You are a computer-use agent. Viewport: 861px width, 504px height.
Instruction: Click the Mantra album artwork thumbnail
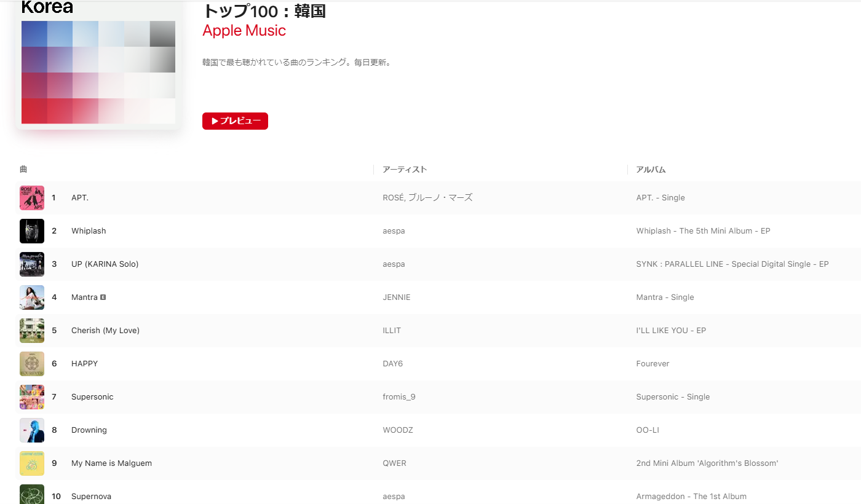point(32,297)
